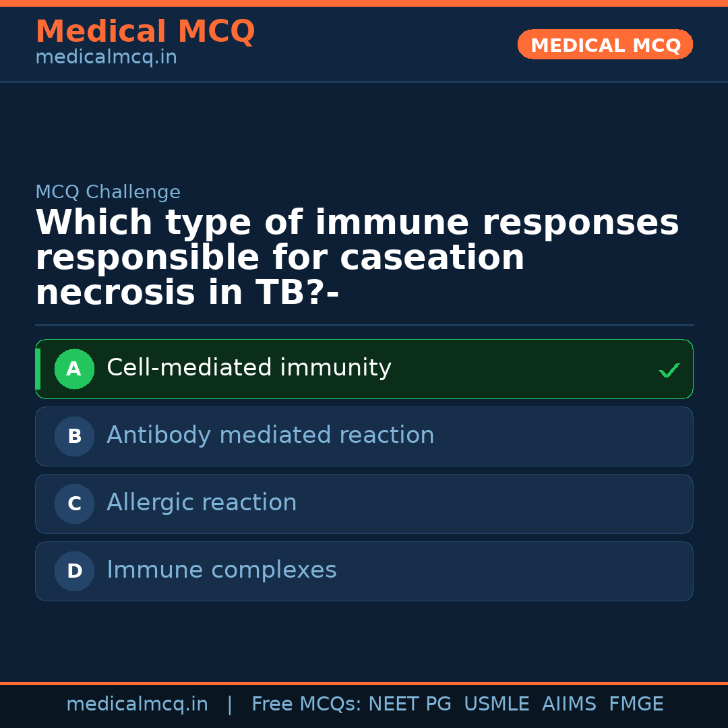Click 'FMGE' in the footer

pyautogui.click(x=636, y=704)
